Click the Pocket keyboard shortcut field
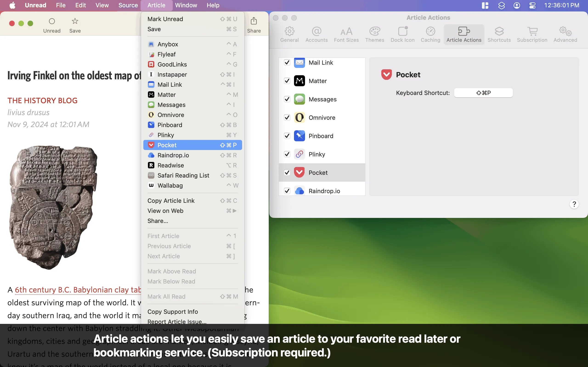Image resolution: width=588 pixels, height=367 pixels. (483, 93)
